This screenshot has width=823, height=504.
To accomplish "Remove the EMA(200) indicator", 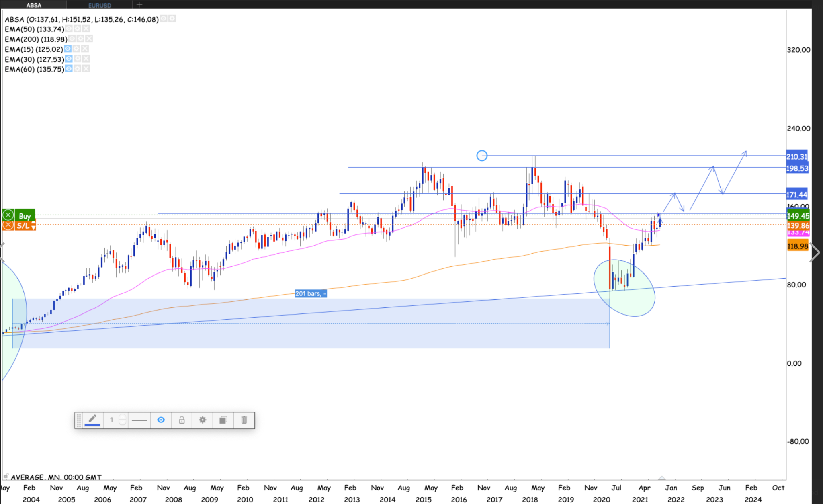I will click(89, 39).
